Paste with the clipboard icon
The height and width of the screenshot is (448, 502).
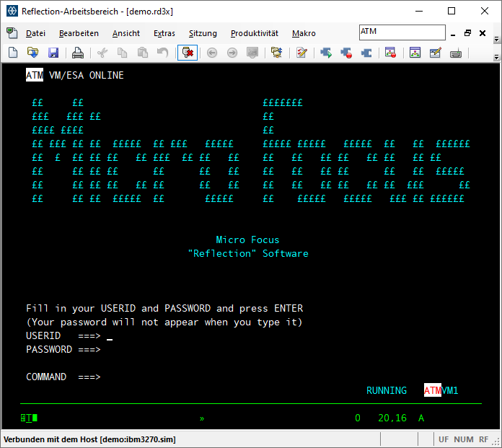click(143, 53)
